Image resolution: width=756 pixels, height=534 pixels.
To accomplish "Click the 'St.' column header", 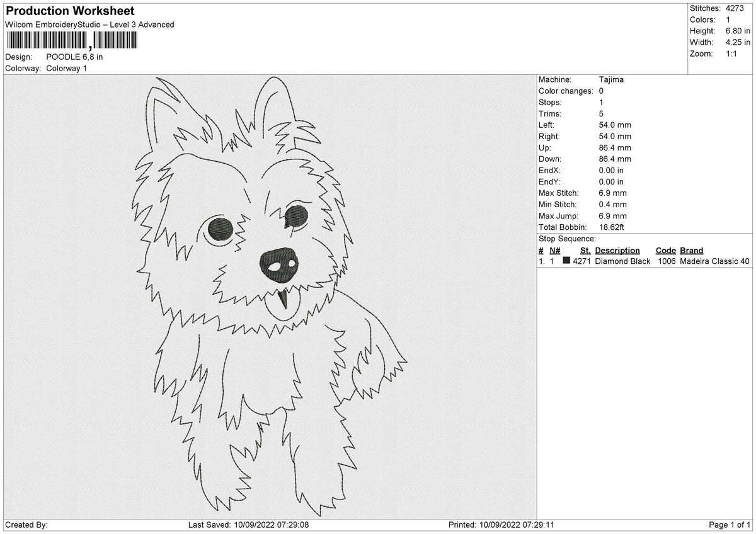I will pyautogui.click(x=585, y=251).
